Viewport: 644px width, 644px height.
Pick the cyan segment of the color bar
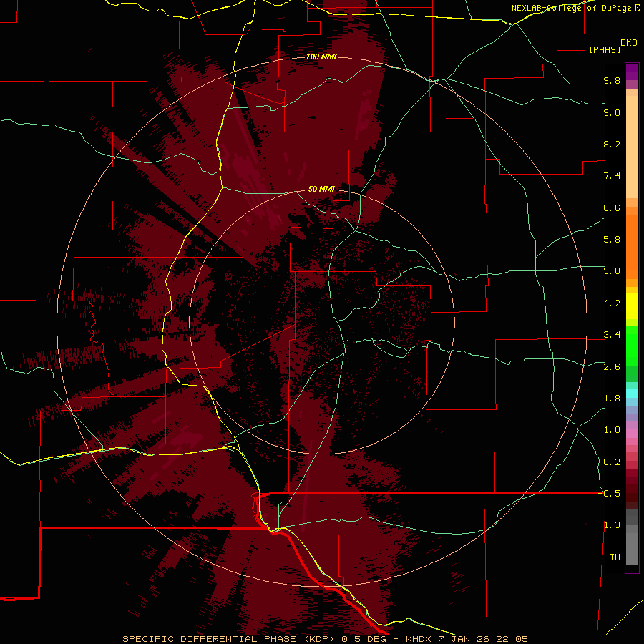tap(632, 394)
